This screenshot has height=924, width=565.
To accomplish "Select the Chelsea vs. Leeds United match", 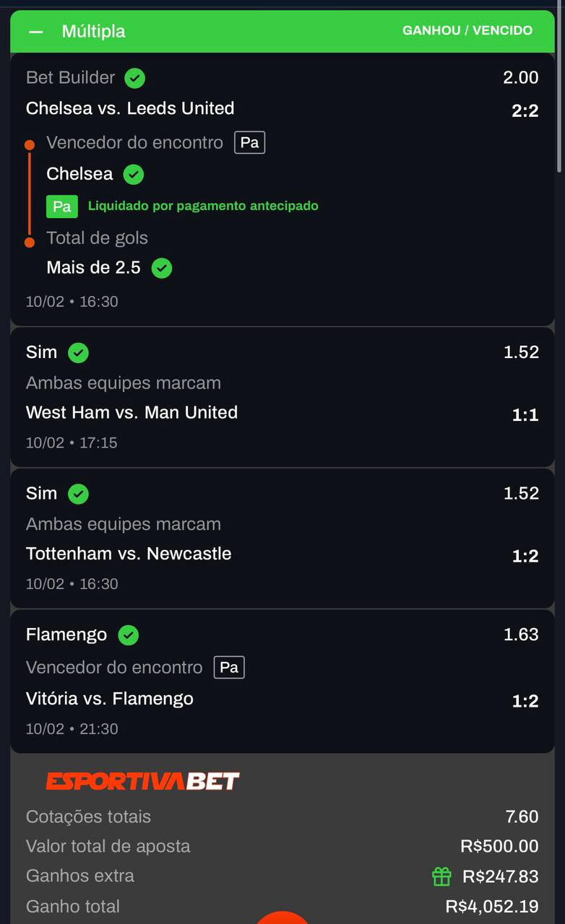I will [130, 108].
